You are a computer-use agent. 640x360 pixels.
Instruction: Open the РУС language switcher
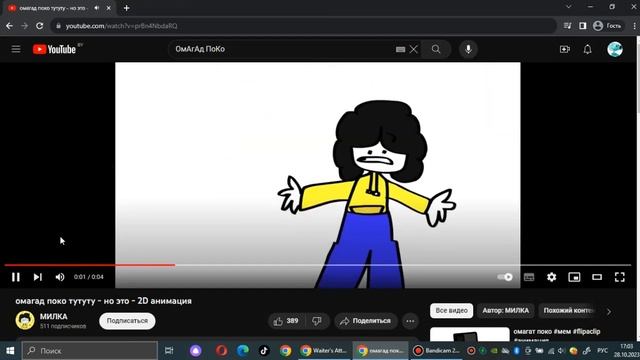click(602, 351)
